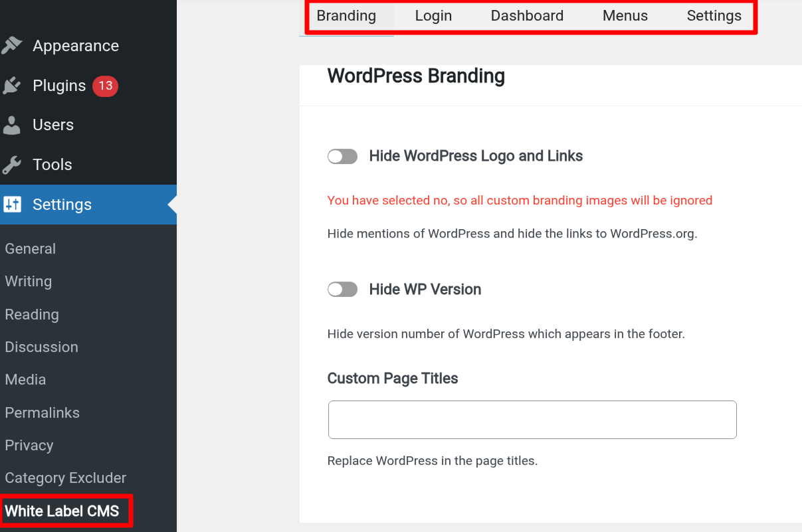Open White Label CMS submenu item

click(x=62, y=511)
